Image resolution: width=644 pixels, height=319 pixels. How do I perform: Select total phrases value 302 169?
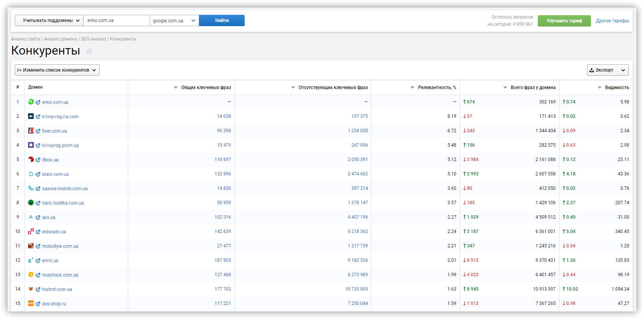(547, 102)
